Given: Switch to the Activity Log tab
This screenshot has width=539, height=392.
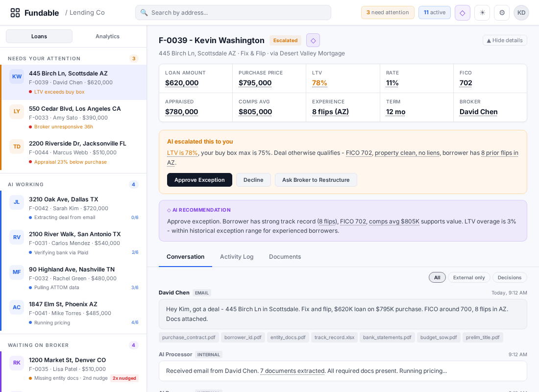Looking at the screenshot, I should coord(237,256).
